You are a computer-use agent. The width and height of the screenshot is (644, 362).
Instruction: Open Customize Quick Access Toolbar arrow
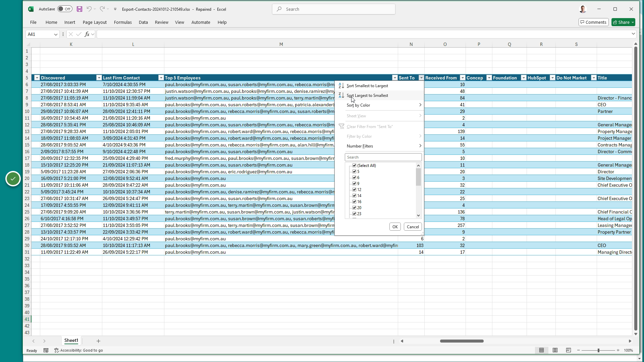point(115,9)
